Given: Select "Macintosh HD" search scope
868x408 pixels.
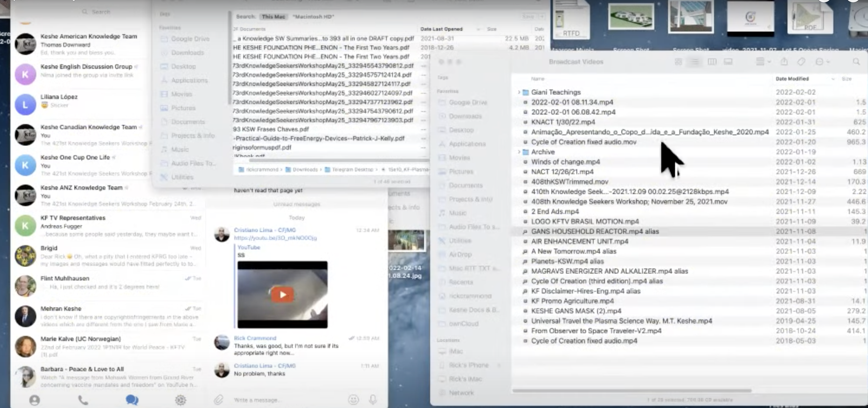Looking at the screenshot, I should pyautogui.click(x=313, y=16).
